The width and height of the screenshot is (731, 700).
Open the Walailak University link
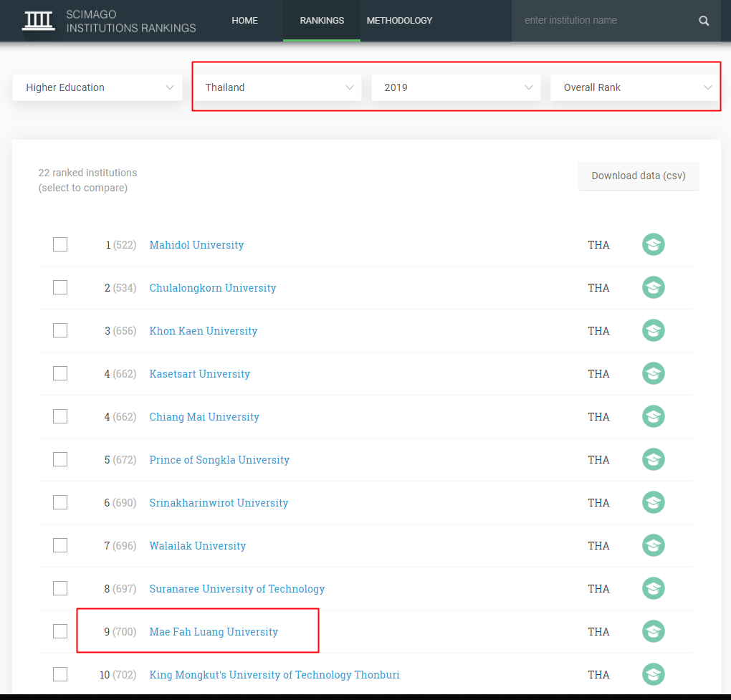pos(198,546)
